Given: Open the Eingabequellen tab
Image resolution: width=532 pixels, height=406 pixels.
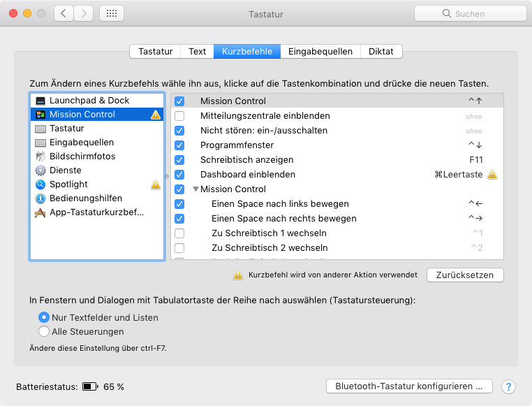Looking at the screenshot, I should pos(320,51).
